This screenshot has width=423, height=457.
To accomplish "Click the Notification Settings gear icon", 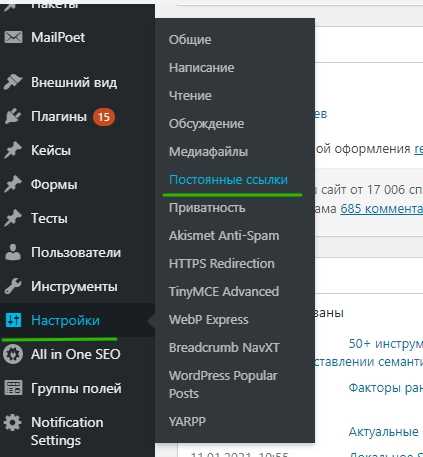I will coord(13,423).
